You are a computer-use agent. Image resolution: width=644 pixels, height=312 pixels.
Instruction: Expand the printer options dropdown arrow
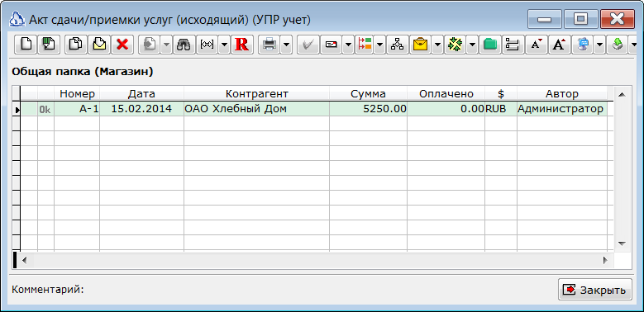(286, 44)
